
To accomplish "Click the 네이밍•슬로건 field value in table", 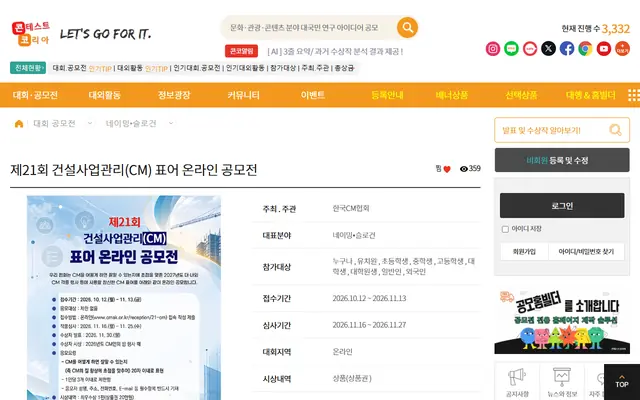I will click(x=353, y=235).
